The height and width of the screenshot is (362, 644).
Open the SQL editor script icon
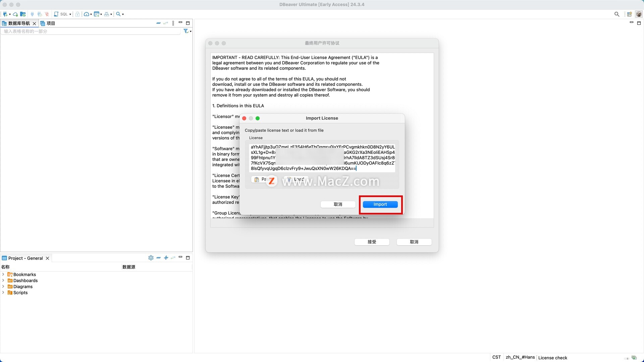pos(56,14)
